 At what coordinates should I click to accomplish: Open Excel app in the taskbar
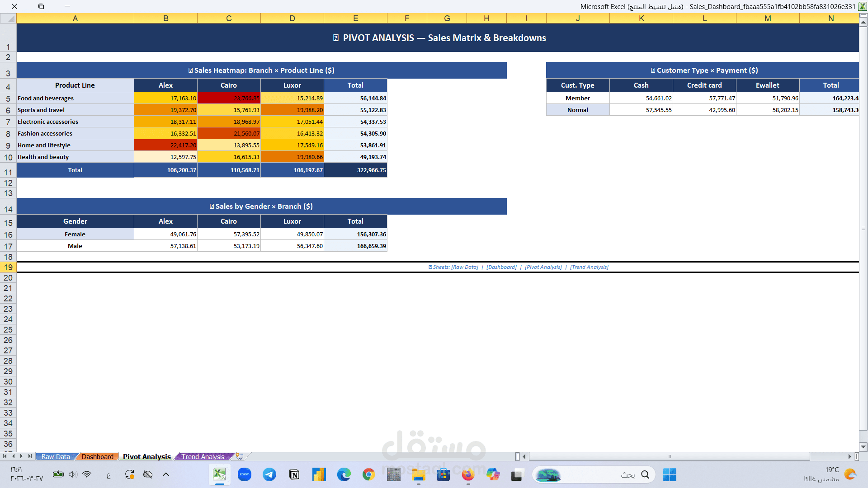click(219, 474)
